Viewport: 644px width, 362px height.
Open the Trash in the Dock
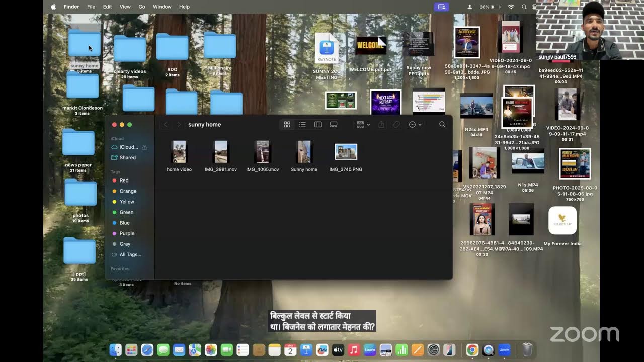point(527,350)
